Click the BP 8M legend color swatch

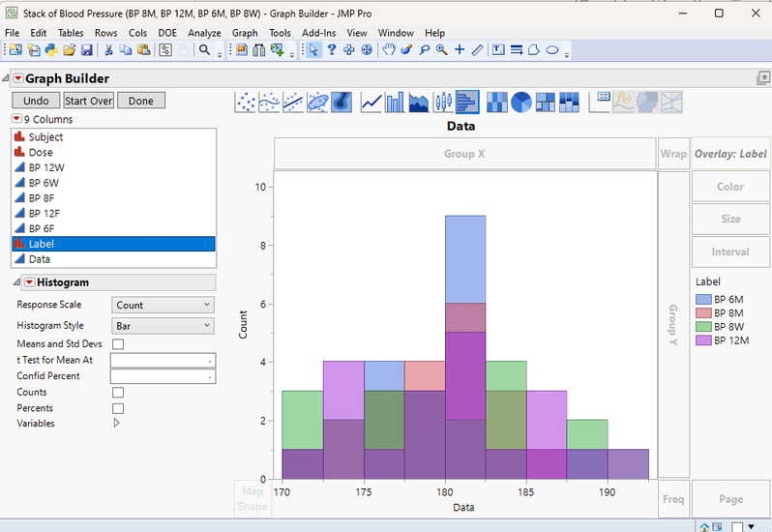click(x=703, y=313)
